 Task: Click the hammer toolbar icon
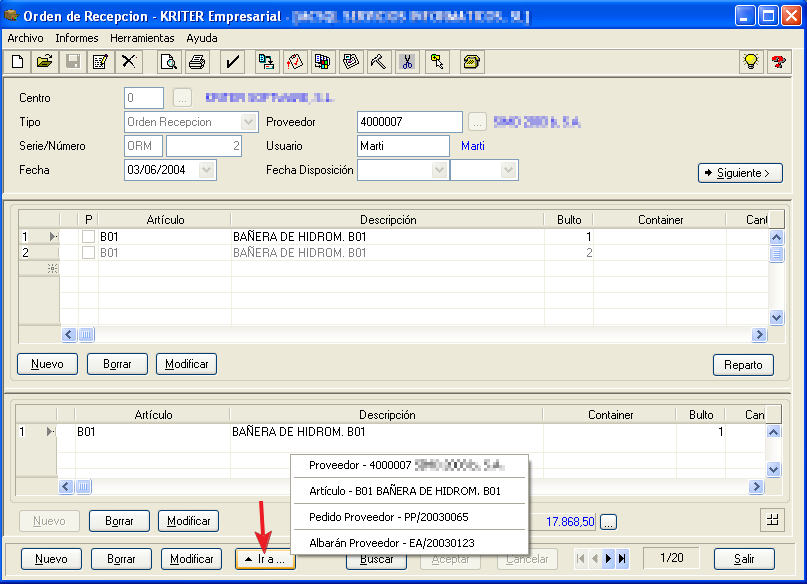coord(379,62)
